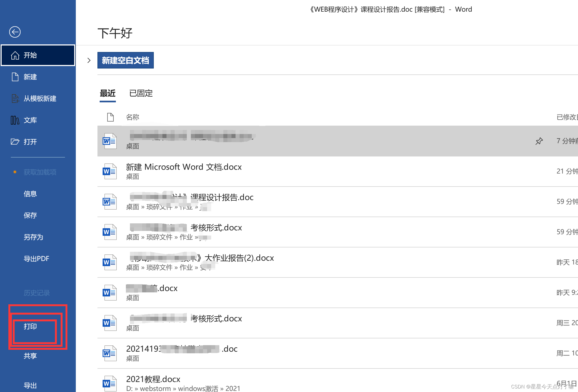The image size is (578, 392).
Task: Click 另存为 in the sidebar
Action: click(33, 237)
